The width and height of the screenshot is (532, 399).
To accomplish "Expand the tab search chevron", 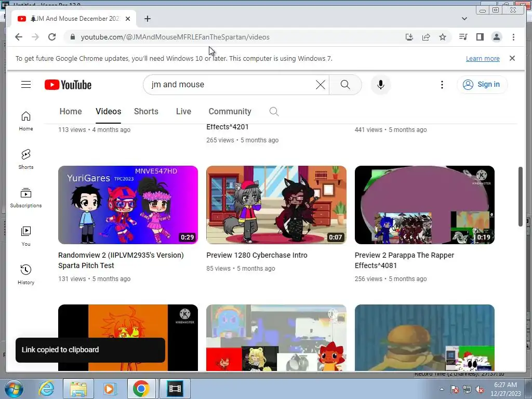I will (x=464, y=19).
